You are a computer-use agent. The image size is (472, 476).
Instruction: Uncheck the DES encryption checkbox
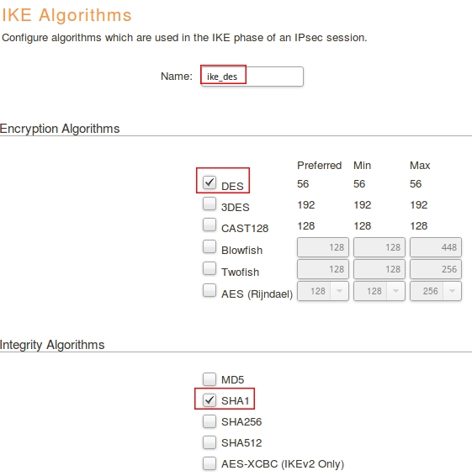tap(209, 182)
